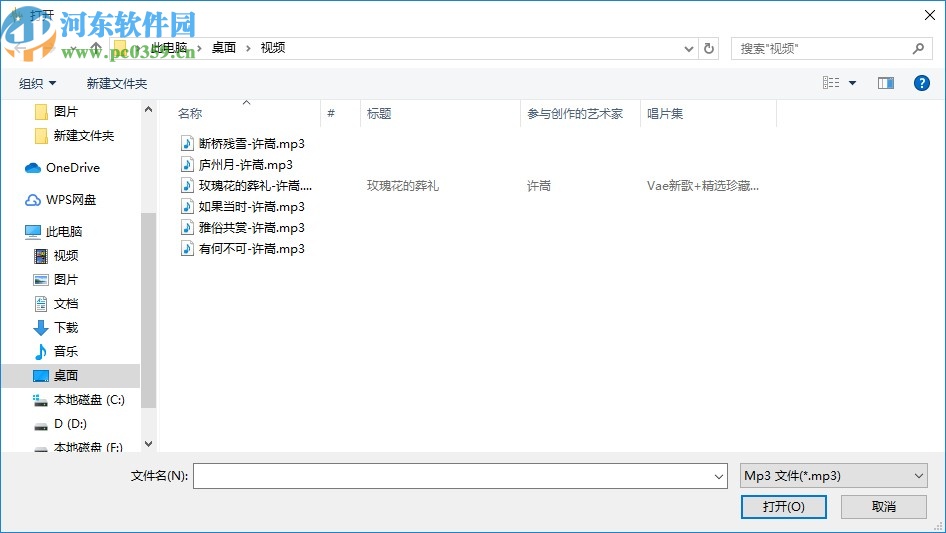
Task: Click music icon of 雅俗共赏 file
Action: pos(187,228)
